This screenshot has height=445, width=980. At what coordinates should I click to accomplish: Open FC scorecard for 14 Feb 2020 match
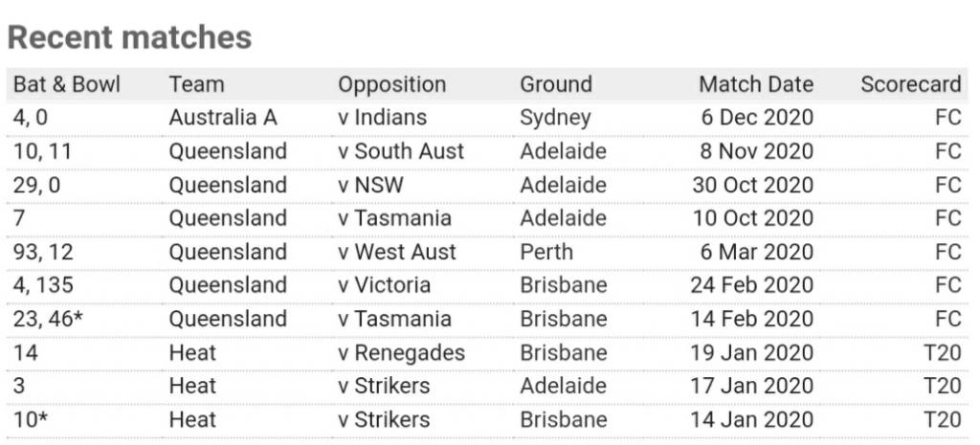[948, 319]
